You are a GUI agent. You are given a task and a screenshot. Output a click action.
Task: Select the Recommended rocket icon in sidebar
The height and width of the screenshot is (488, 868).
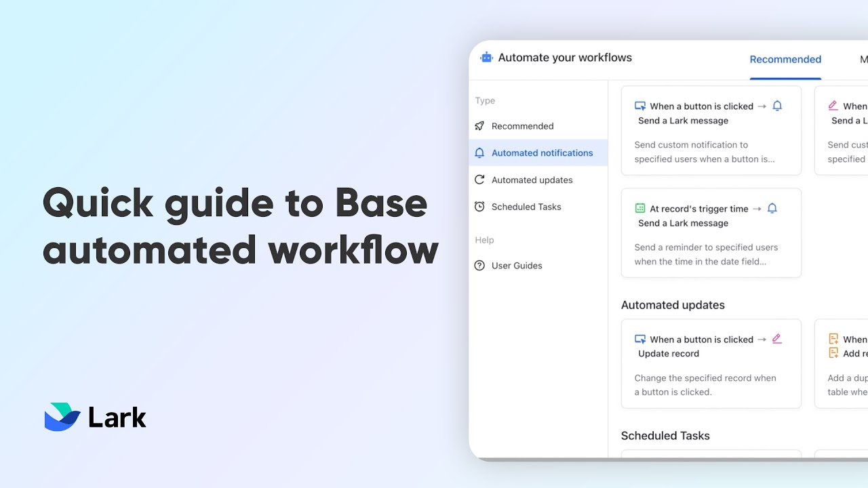(x=479, y=126)
